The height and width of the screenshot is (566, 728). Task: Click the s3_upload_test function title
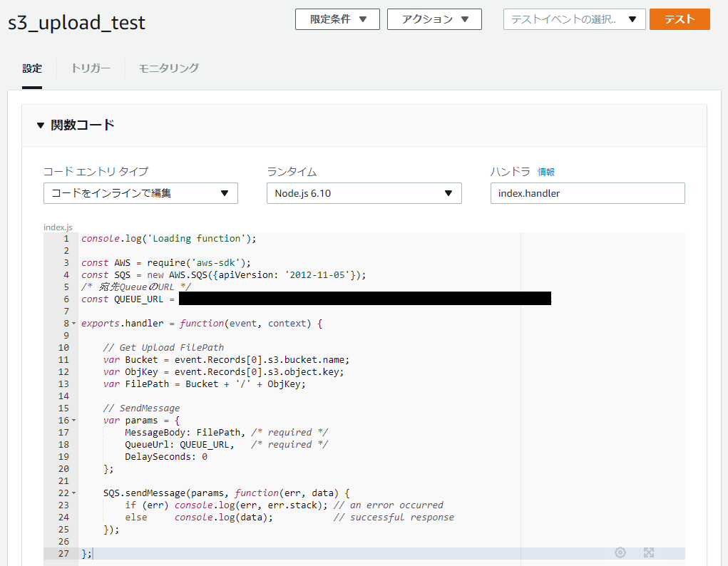pos(76,23)
